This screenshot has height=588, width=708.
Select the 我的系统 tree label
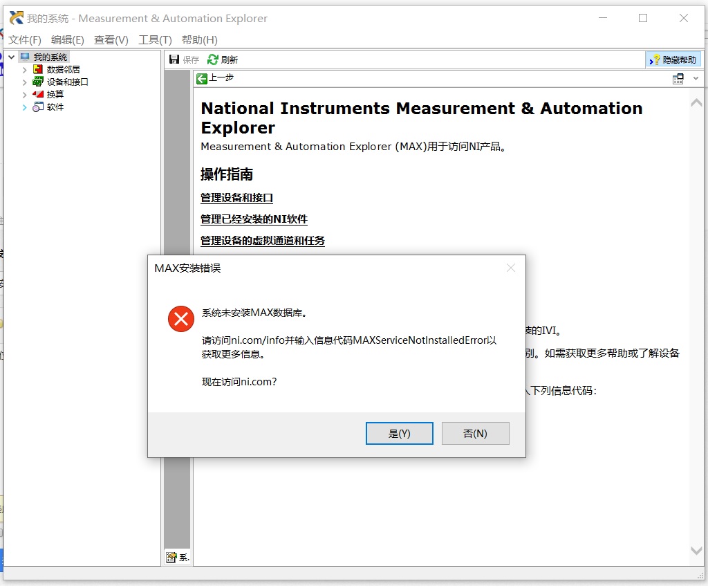(50, 57)
